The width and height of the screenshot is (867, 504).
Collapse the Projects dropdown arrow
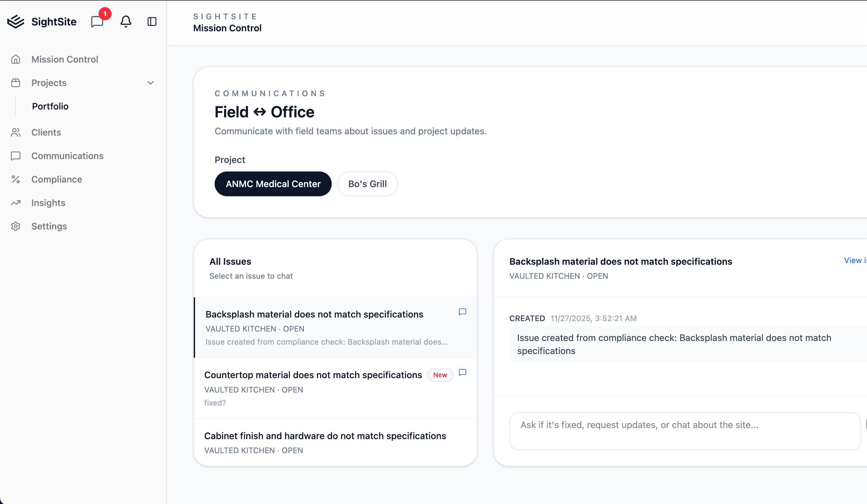tap(151, 82)
